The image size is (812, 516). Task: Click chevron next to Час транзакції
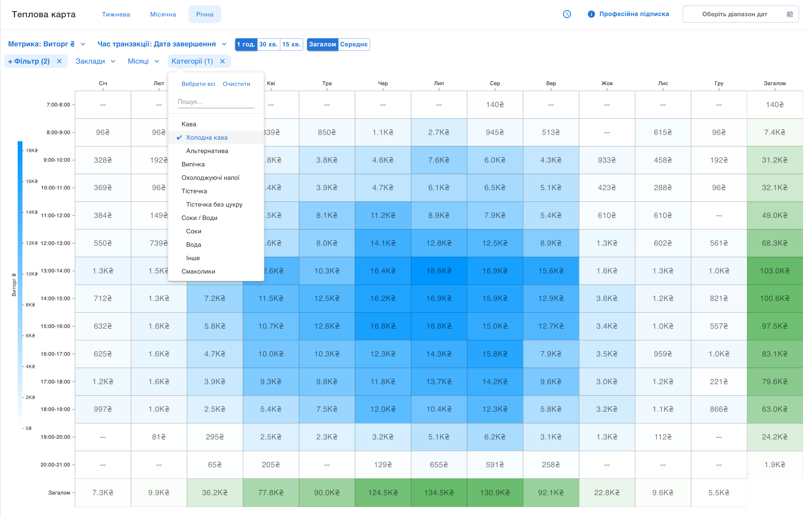(x=224, y=44)
